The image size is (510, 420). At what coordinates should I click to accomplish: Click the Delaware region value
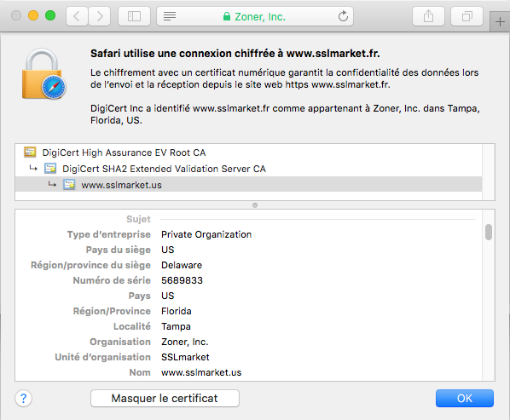coord(182,265)
